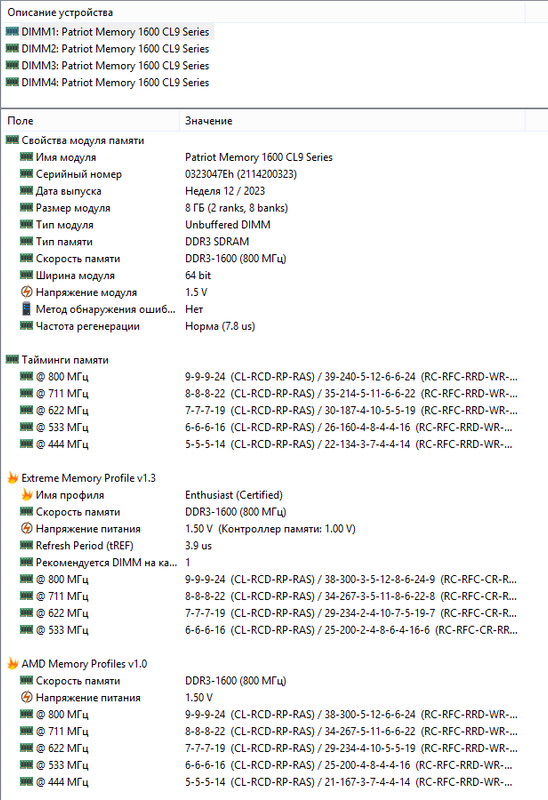Image resolution: width=548 pixels, height=800 pixels.
Task: Click the 'Метод обнаружения ошибок' device icon
Action: point(27,309)
